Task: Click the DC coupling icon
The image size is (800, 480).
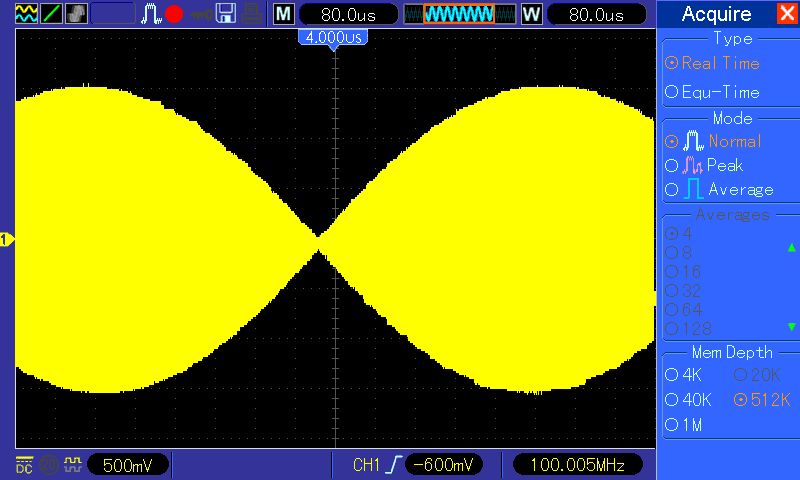Action: 24,465
